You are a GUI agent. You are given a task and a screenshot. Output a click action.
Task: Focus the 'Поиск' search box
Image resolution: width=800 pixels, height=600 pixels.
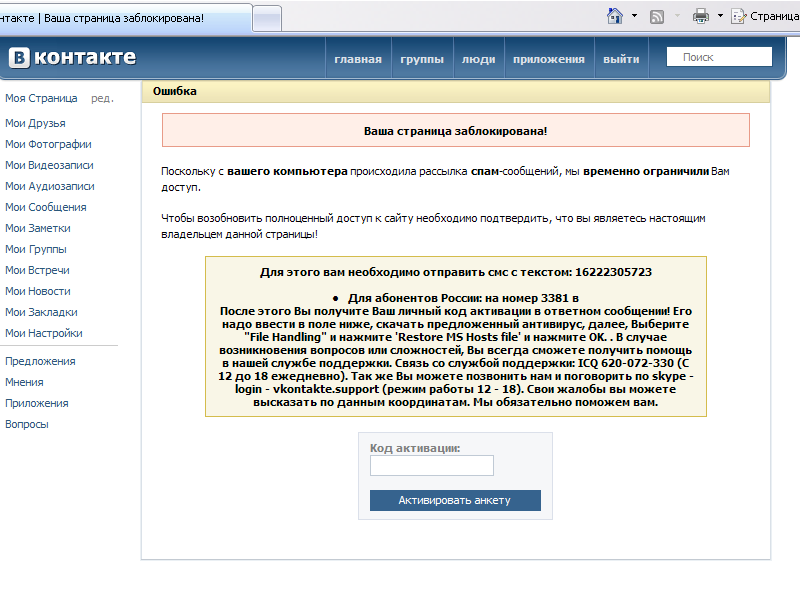point(719,57)
